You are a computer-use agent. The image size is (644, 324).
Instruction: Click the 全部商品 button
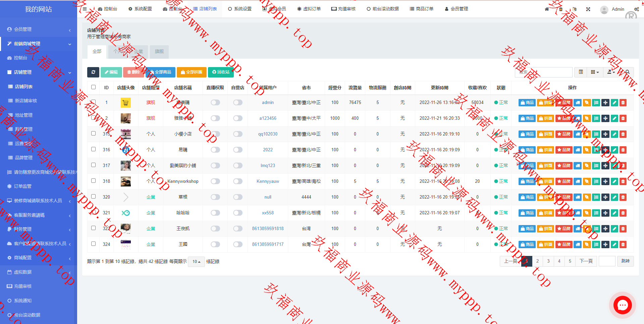(x=160, y=72)
